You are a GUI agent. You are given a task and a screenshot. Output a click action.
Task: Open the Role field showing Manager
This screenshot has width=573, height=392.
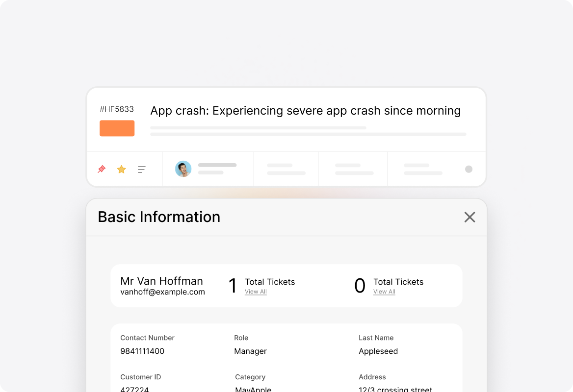coord(250,344)
